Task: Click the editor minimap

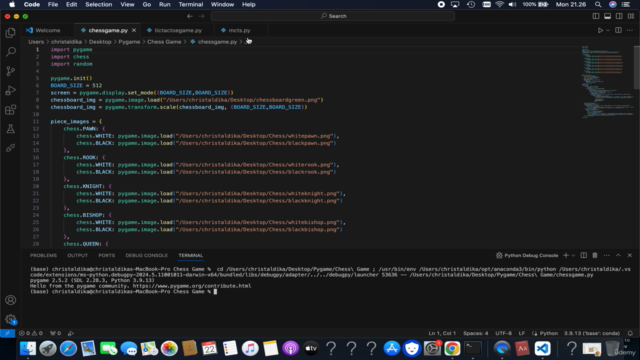Action: 607,82
